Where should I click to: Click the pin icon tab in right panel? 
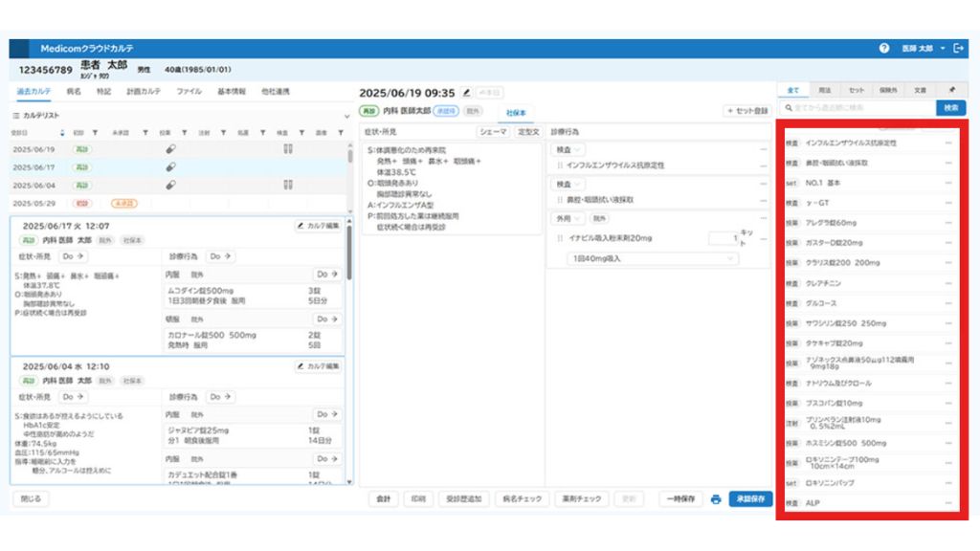[x=951, y=90]
